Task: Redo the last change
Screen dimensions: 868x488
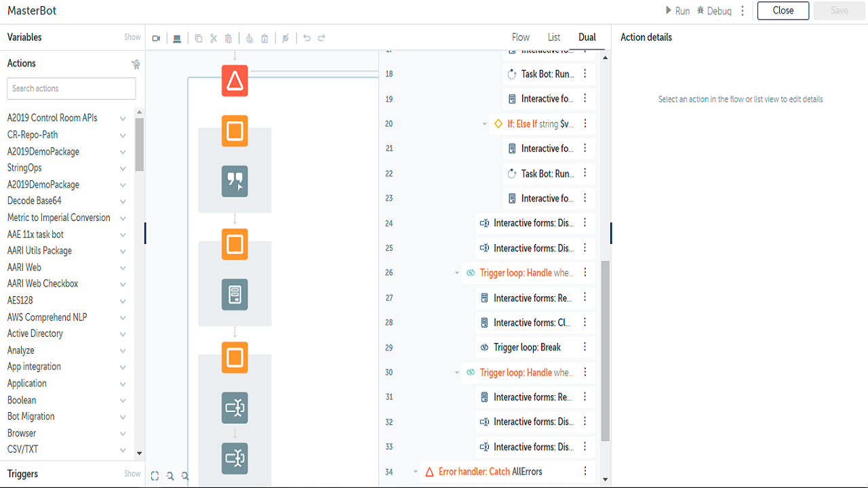Action: pos(321,39)
